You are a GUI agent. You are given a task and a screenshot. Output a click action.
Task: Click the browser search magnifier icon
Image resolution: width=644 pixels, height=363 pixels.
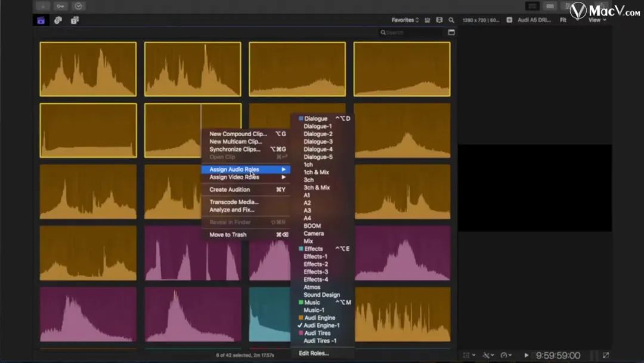(451, 20)
